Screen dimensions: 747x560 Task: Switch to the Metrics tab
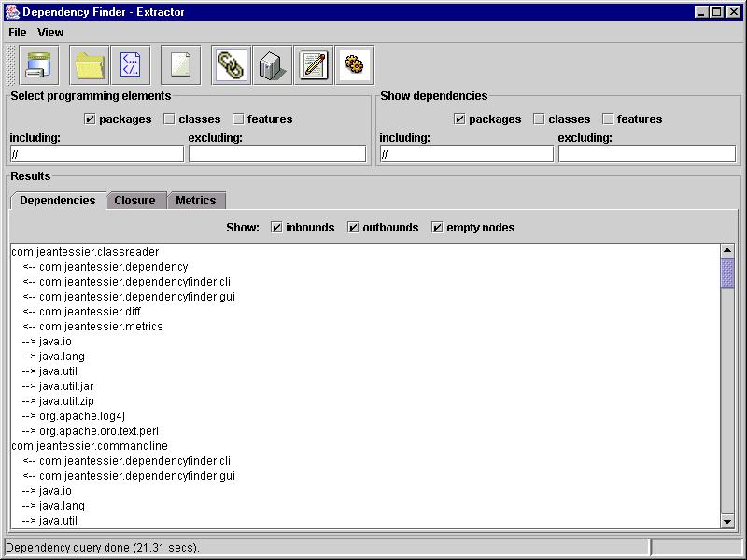pyautogui.click(x=196, y=201)
